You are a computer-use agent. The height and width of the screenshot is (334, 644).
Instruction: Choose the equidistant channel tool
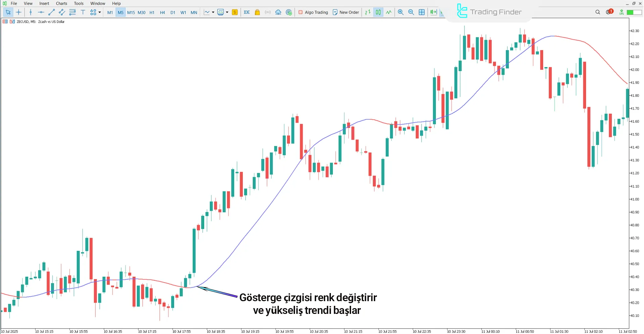point(62,12)
